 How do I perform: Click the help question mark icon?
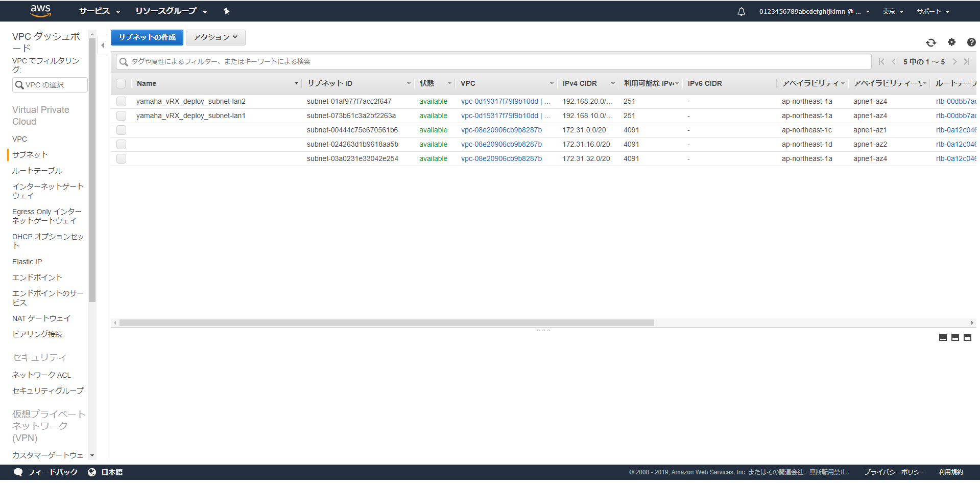pos(971,42)
